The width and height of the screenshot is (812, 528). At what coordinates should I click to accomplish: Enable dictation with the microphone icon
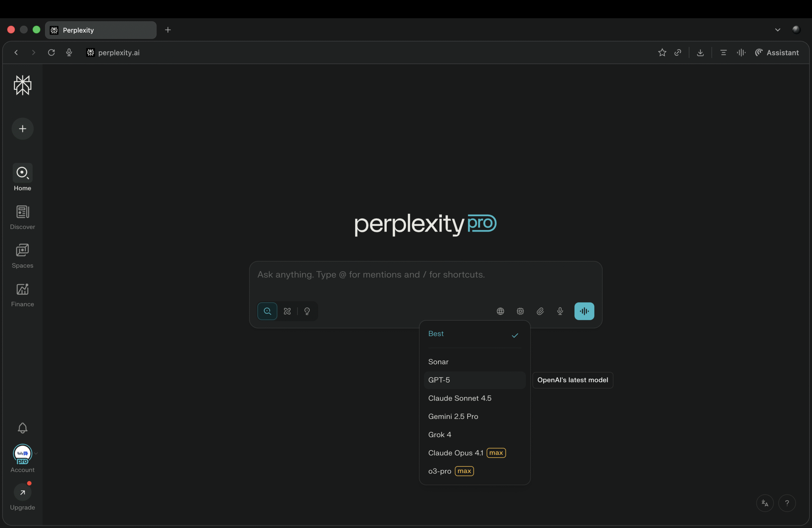[559, 311]
